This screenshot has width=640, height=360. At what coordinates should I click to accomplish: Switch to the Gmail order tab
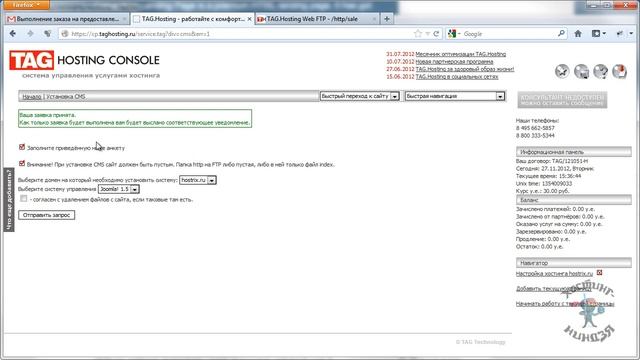click(67, 19)
